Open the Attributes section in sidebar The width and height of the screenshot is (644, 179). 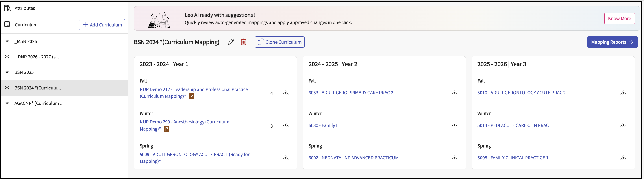(x=25, y=8)
